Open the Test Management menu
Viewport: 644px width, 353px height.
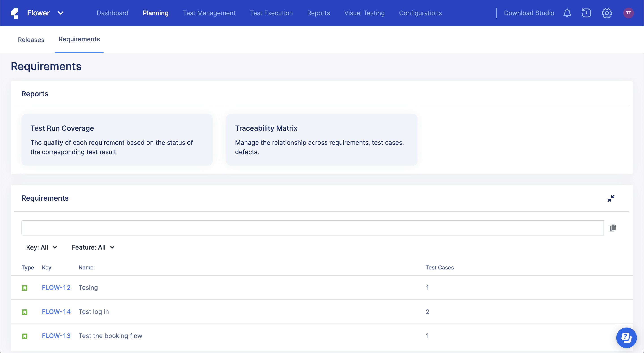(209, 13)
